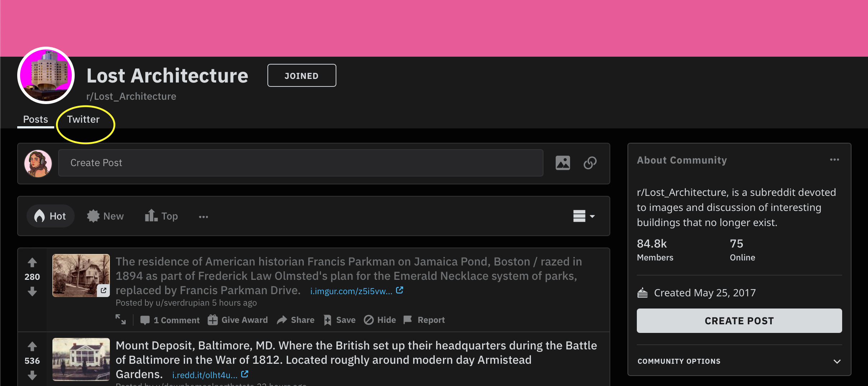Viewport: 868px width, 386px height.
Task: Expand the Community Options section
Action: click(x=837, y=361)
